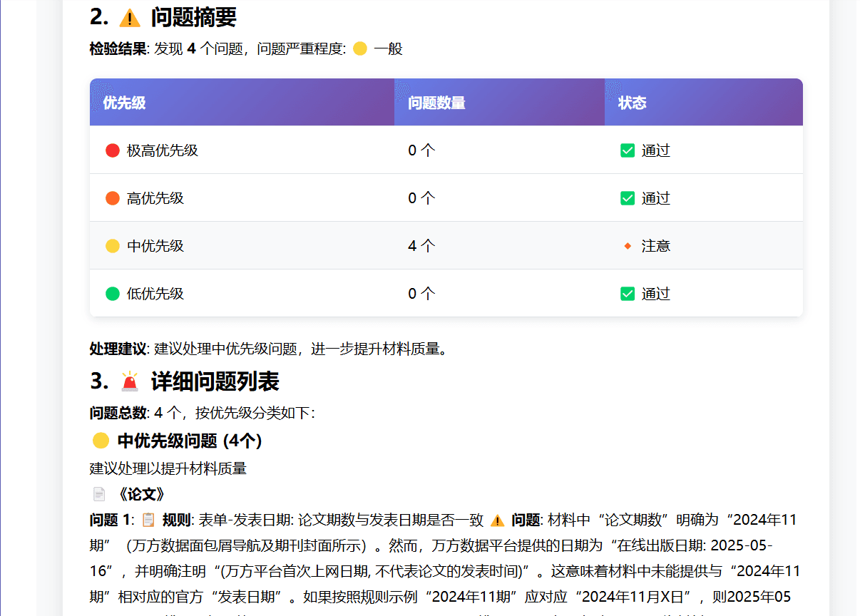The width and height of the screenshot is (860, 616).
Task: Click the warning icon in 问题摘要 heading
Action: pos(129,16)
